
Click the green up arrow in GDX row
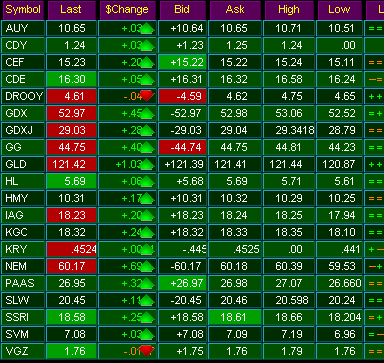point(146,113)
